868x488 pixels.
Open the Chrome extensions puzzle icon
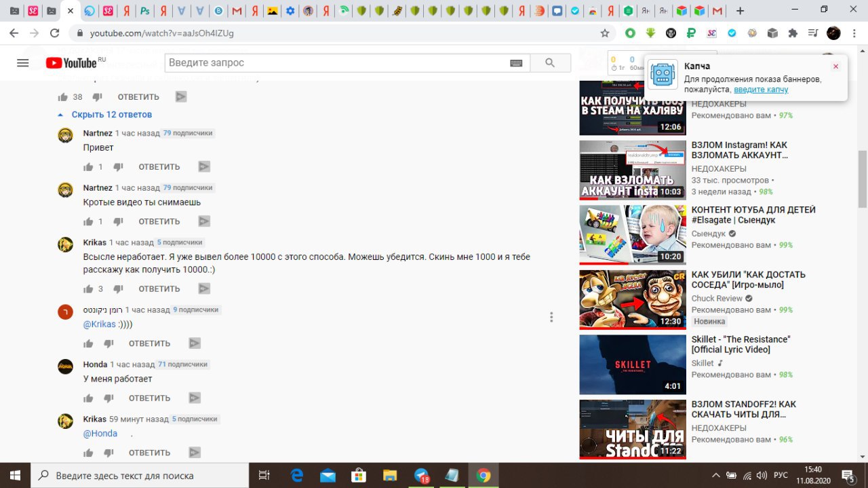click(x=793, y=33)
